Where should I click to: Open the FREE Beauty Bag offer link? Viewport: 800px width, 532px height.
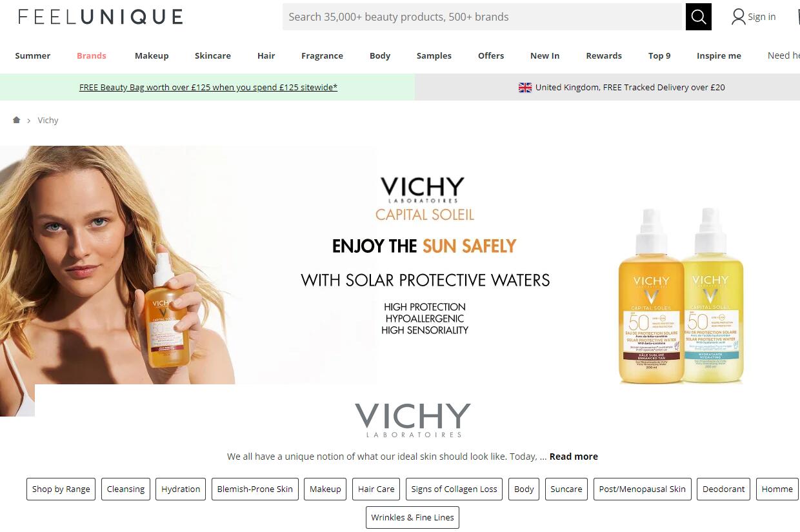pos(208,88)
